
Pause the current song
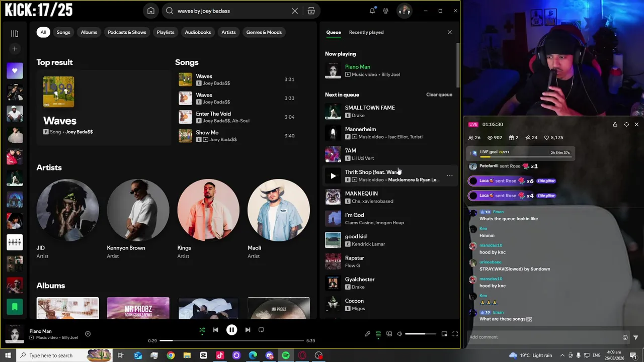coord(231,330)
